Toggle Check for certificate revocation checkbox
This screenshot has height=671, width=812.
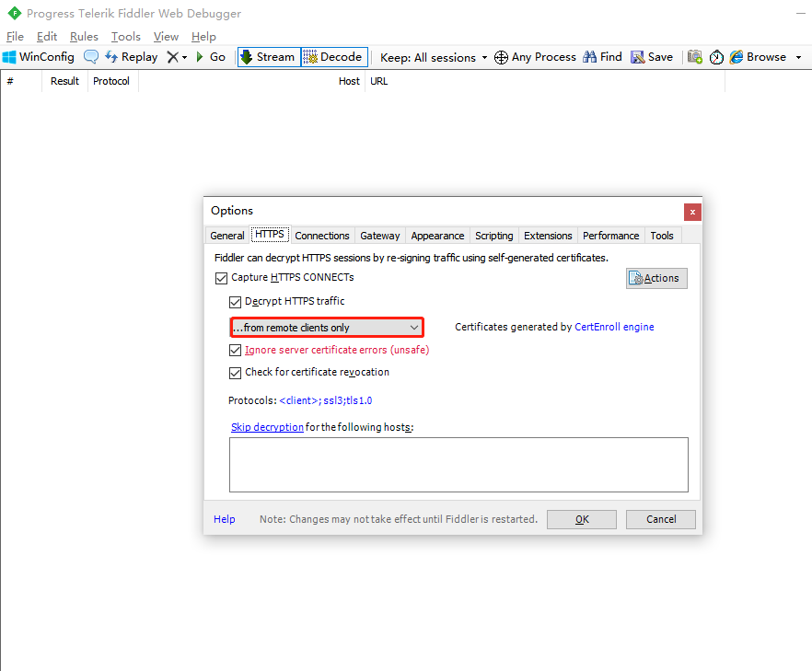235,373
